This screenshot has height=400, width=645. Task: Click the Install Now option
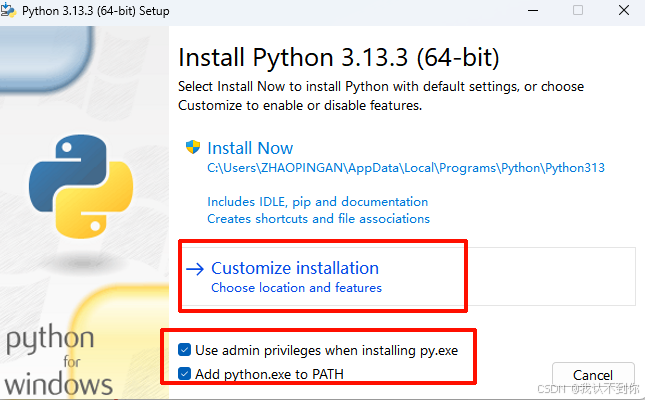250,148
